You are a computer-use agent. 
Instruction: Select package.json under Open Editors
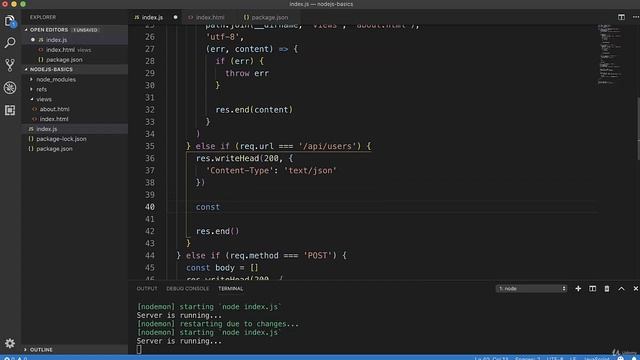point(64,60)
